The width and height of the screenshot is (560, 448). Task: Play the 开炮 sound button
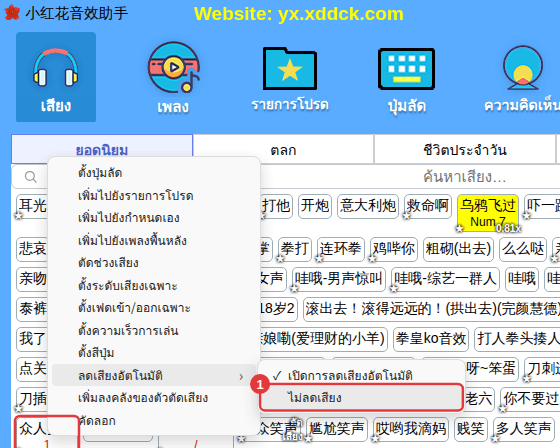click(x=315, y=206)
